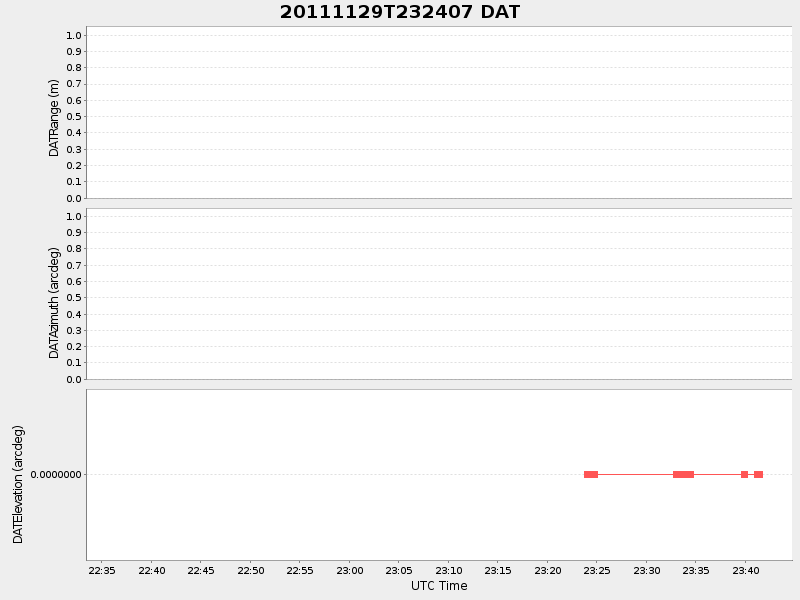Select the DATRange (m) axis label

pyautogui.click(x=55, y=117)
